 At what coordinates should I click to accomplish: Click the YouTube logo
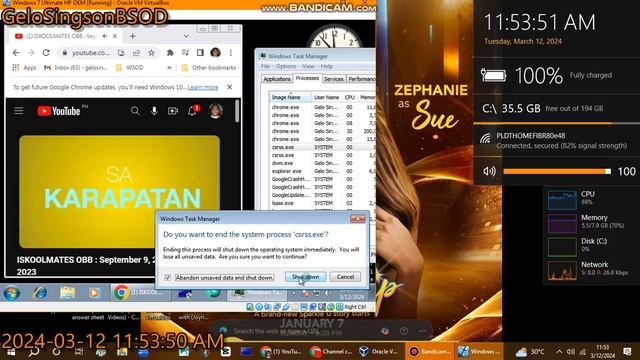pos(59,111)
